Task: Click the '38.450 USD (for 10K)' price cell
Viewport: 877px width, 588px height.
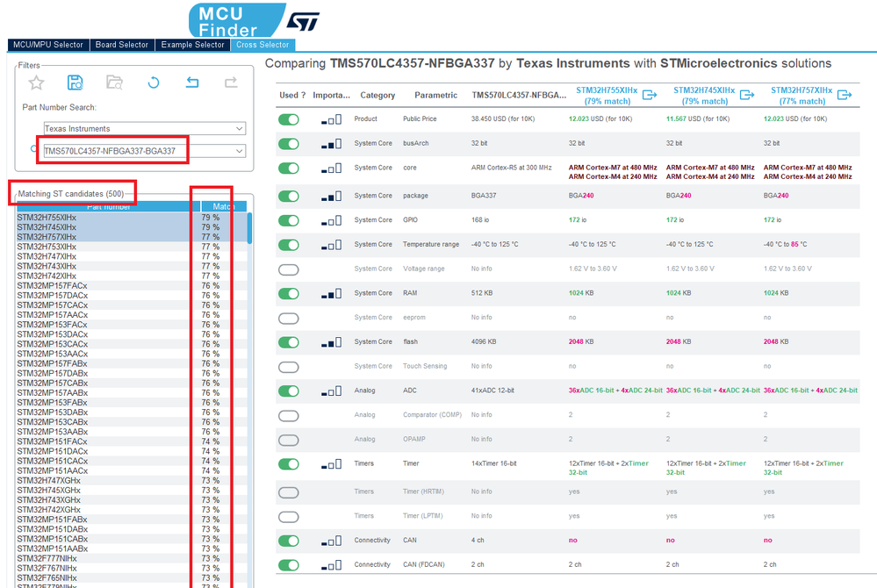Action: point(503,119)
